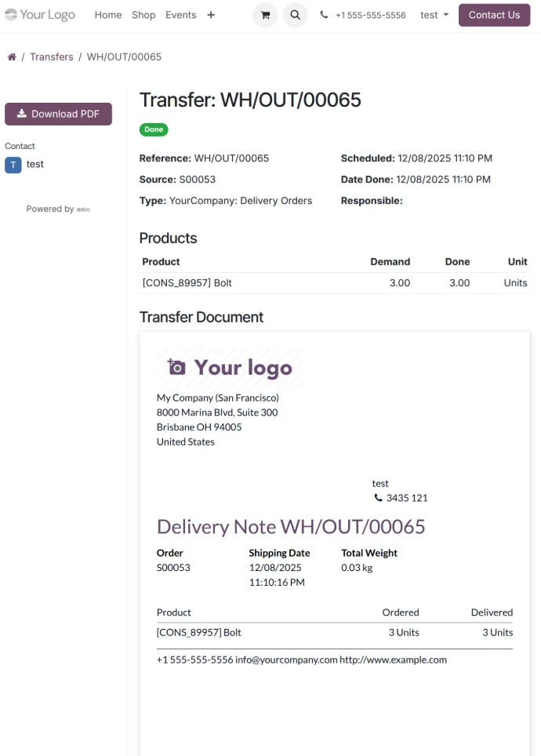Image resolution: width=541 pixels, height=756 pixels.
Task: Click the Contact Us button
Action: click(494, 15)
